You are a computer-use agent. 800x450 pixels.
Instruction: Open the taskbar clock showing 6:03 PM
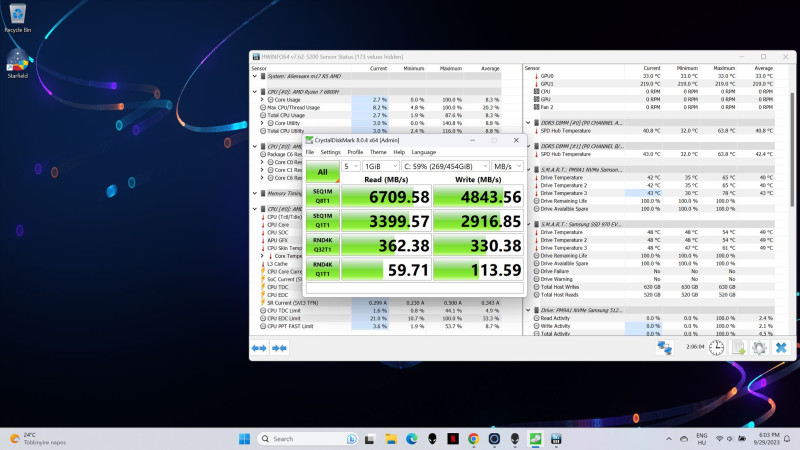click(766, 439)
